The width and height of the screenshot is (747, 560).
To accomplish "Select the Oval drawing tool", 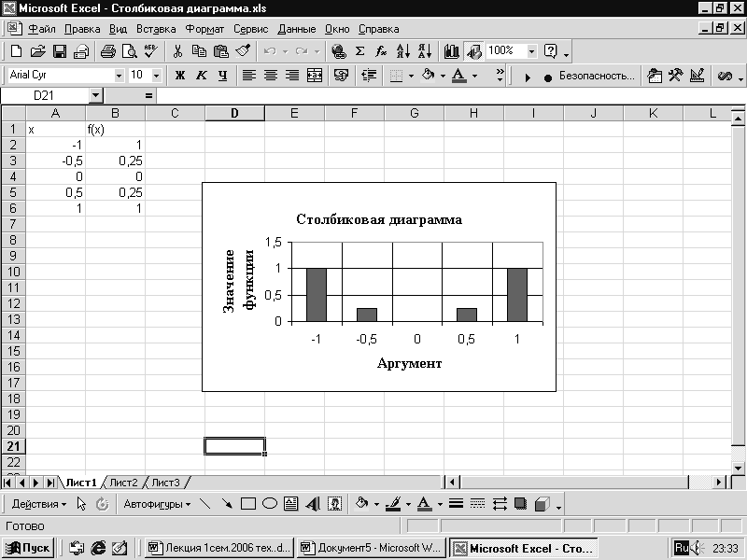I will click(270, 504).
